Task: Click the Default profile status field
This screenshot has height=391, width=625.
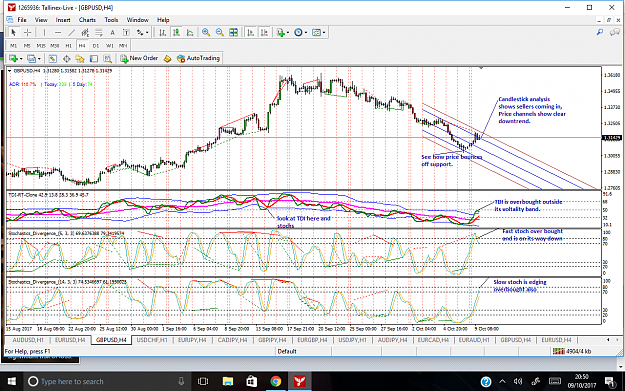Action: coord(304,351)
